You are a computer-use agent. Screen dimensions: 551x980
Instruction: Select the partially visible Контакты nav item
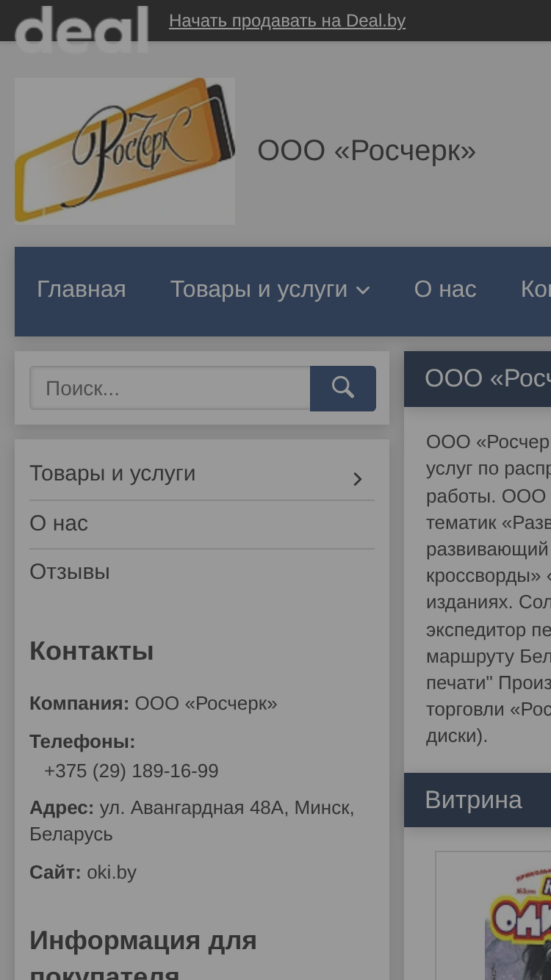536,289
